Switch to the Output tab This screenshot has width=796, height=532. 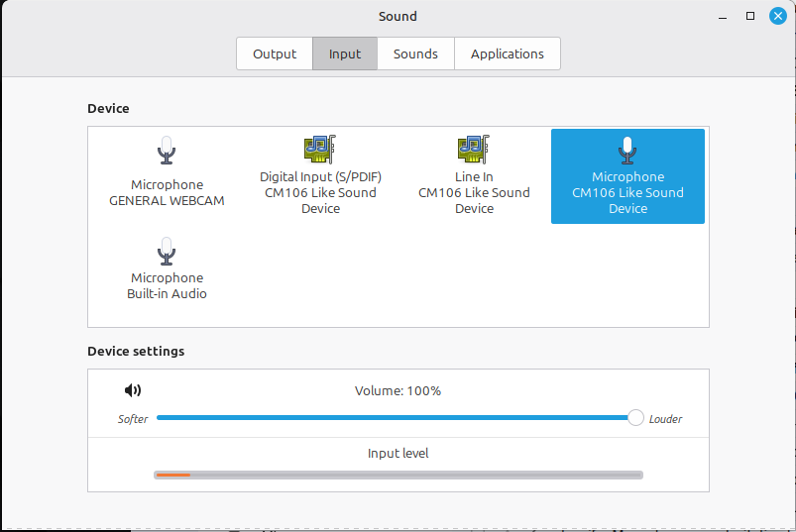pyautogui.click(x=275, y=53)
